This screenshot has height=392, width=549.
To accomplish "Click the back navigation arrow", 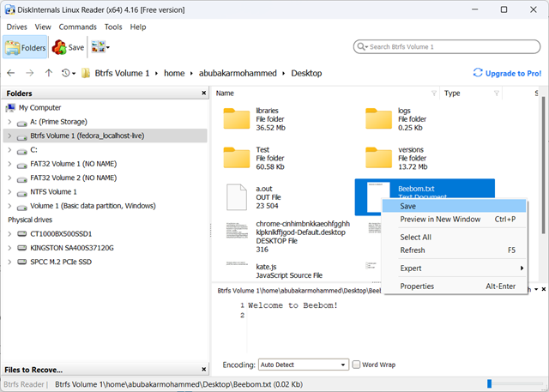I will pos(11,74).
